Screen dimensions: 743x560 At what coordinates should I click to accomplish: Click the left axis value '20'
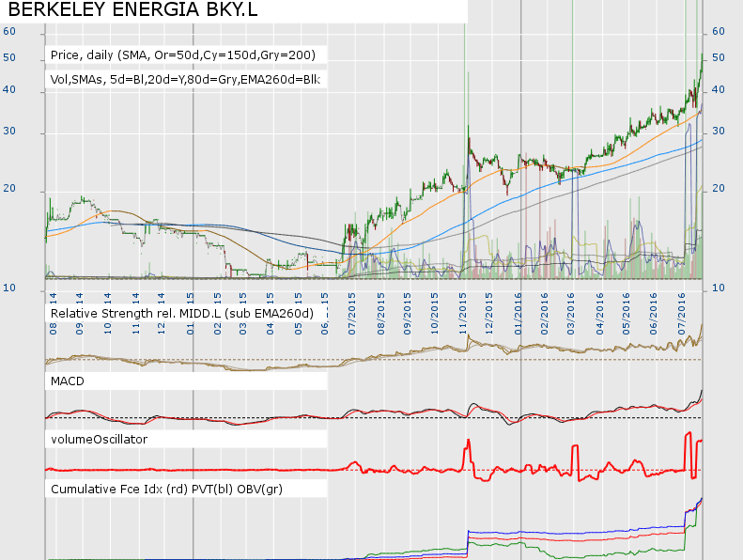[x=9, y=188]
